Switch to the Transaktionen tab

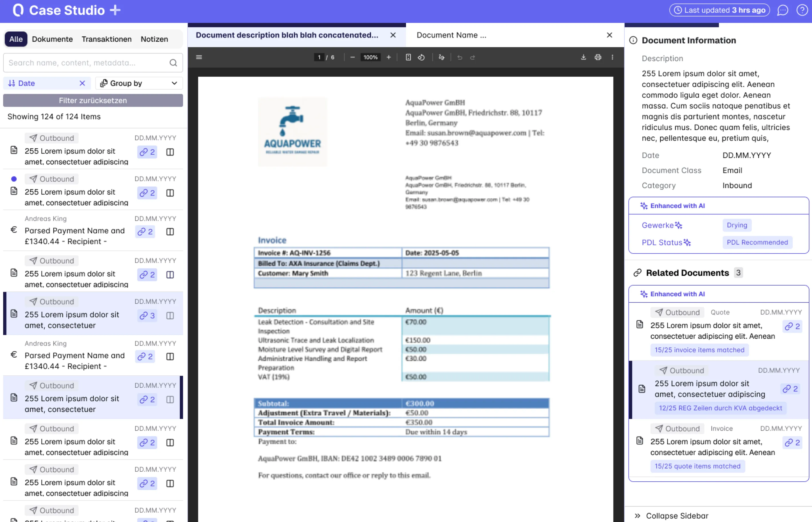pos(106,39)
